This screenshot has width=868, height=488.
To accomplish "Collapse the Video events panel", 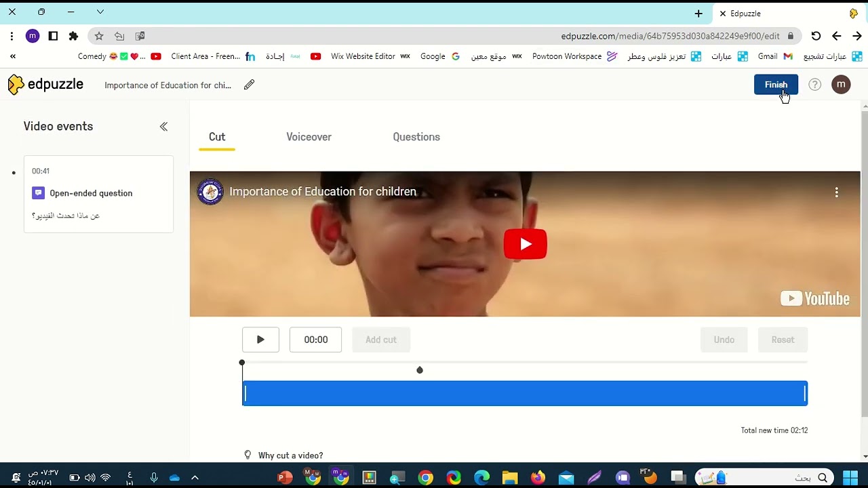I will 163,127.
